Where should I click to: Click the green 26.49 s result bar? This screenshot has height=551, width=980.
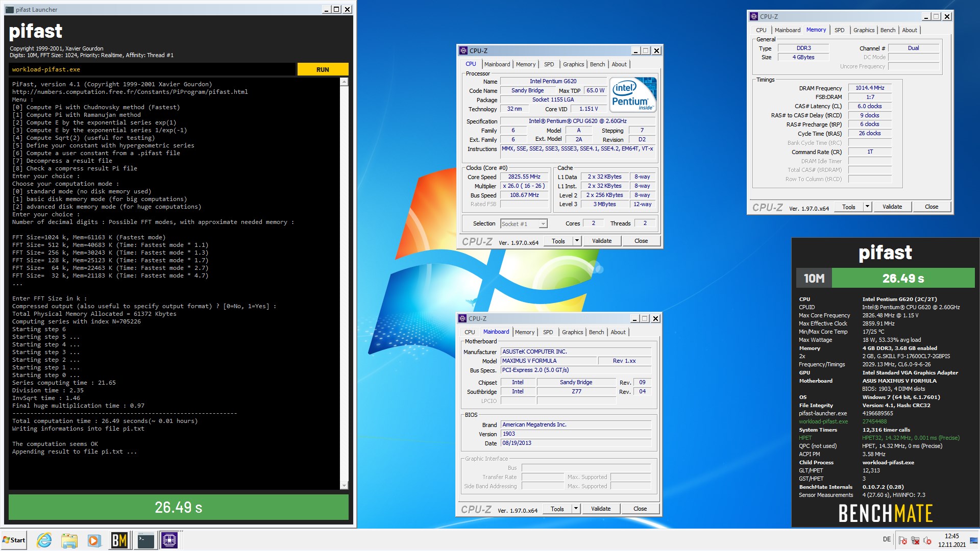coord(179,507)
